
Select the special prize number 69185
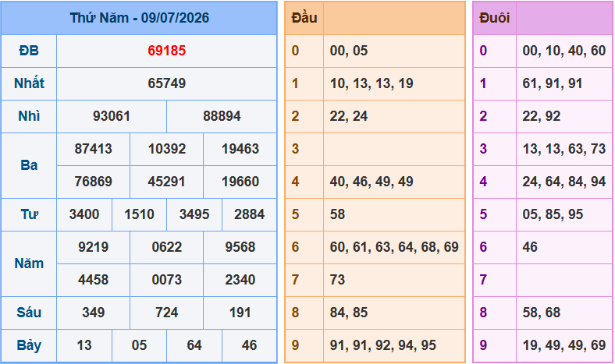coord(167,51)
